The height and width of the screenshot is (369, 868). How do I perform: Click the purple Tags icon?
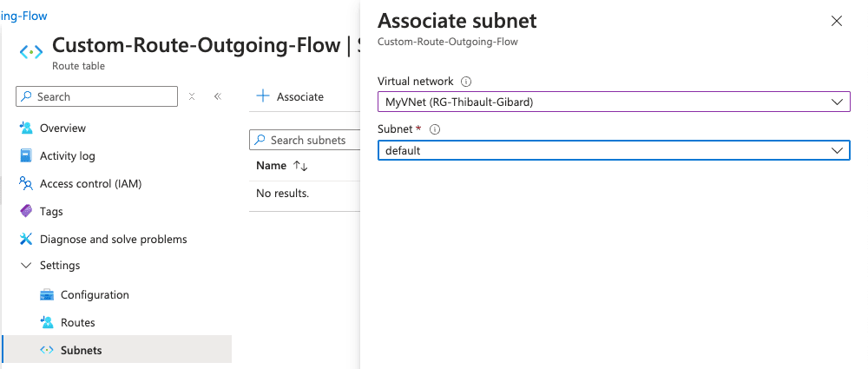point(26,211)
